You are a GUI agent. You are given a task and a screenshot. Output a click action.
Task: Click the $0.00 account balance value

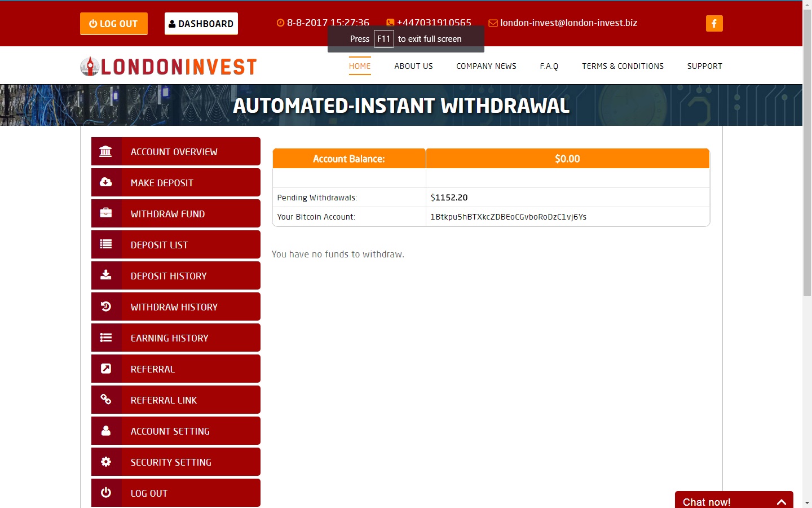tap(567, 159)
